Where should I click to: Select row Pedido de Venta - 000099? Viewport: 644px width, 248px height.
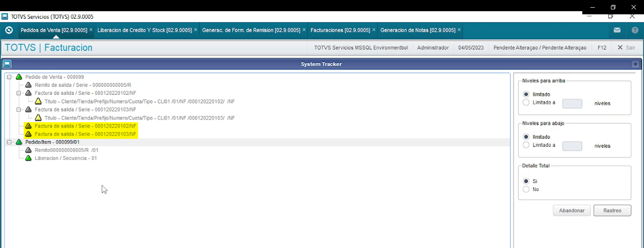click(x=55, y=77)
